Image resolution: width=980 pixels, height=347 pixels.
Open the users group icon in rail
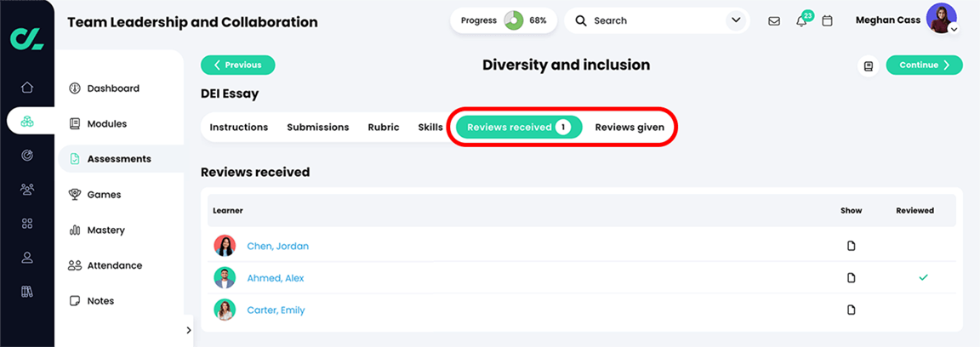[x=27, y=190]
